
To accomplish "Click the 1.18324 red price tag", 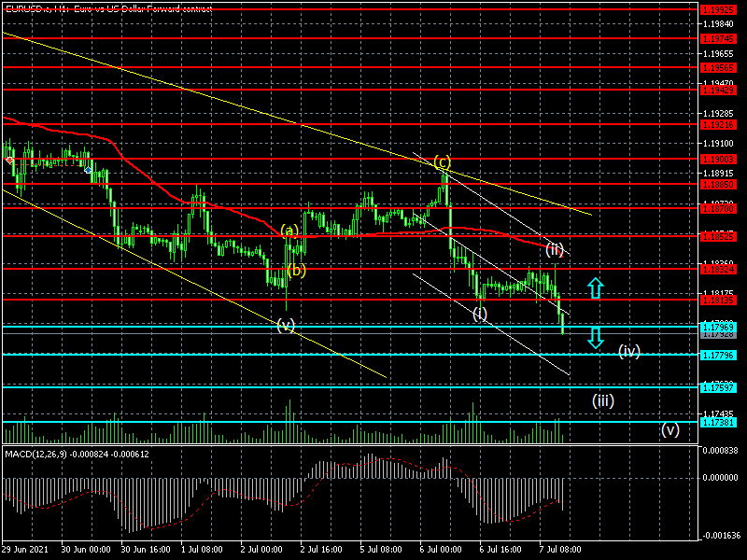I will click(x=718, y=269).
